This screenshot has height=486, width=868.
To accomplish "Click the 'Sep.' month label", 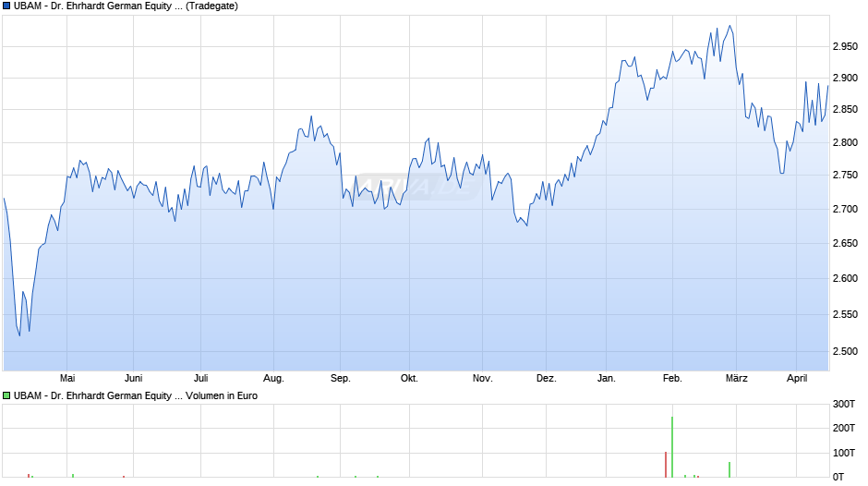I will 341,378.
